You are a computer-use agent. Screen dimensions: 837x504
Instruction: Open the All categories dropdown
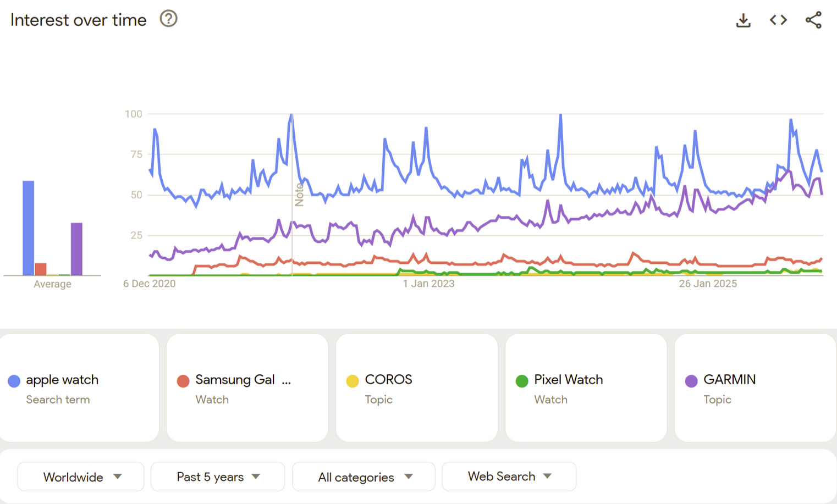363,477
